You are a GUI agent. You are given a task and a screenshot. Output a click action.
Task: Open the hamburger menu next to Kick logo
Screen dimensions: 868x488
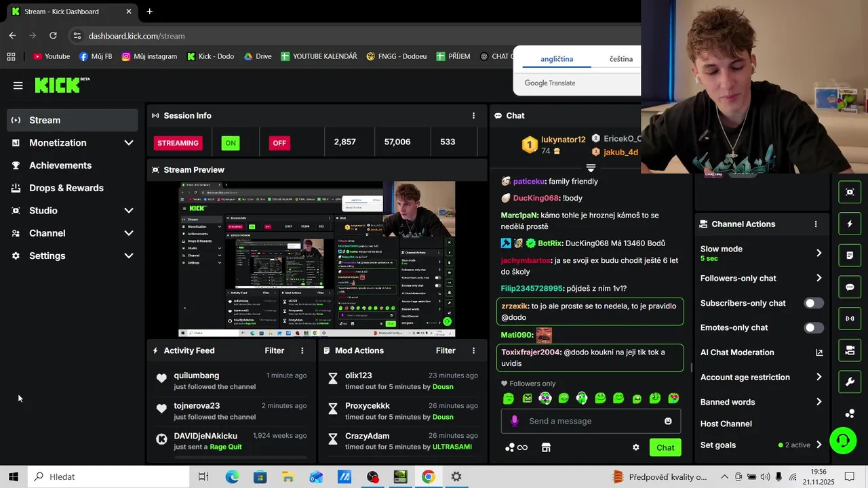tap(18, 85)
